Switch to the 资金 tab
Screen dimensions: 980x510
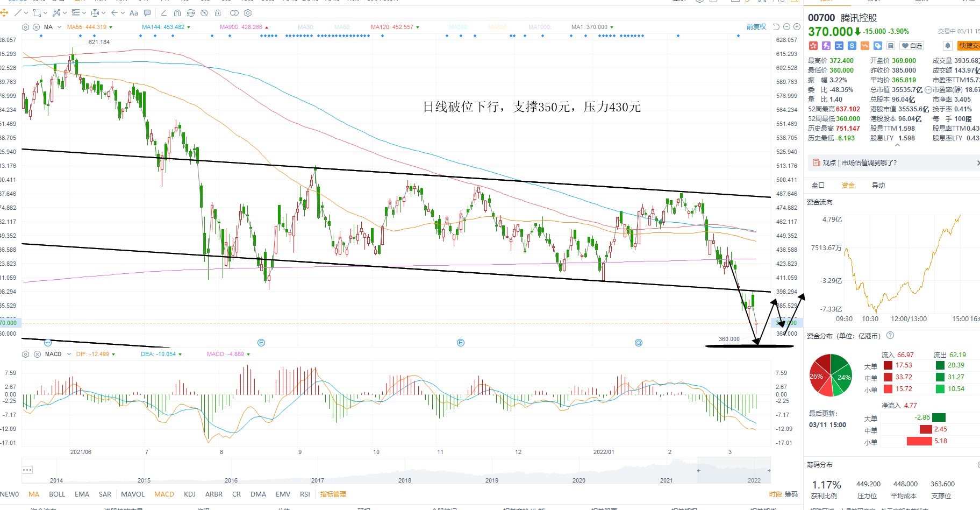click(848, 185)
